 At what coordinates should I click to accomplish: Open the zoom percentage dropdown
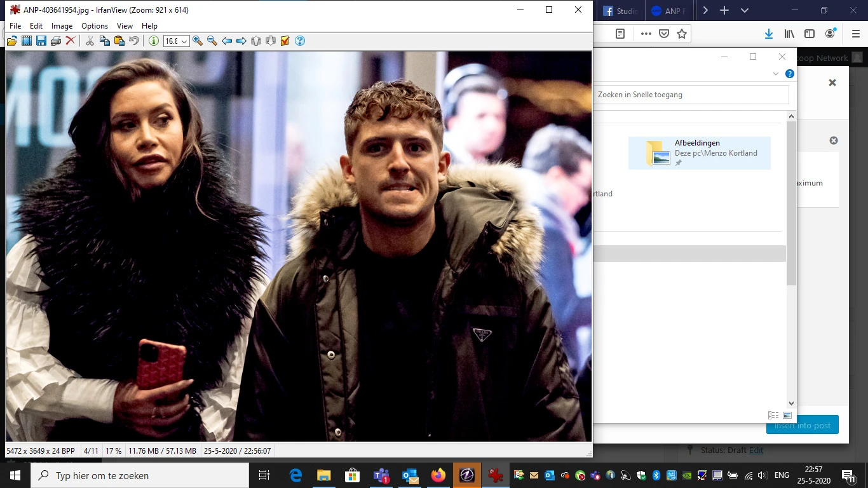pyautogui.click(x=184, y=41)
